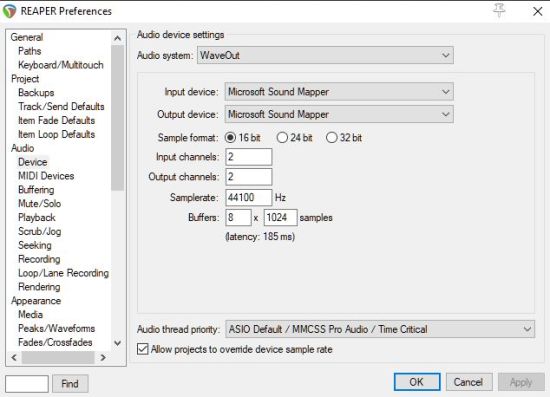Click the preference search text box

point(27,384)
